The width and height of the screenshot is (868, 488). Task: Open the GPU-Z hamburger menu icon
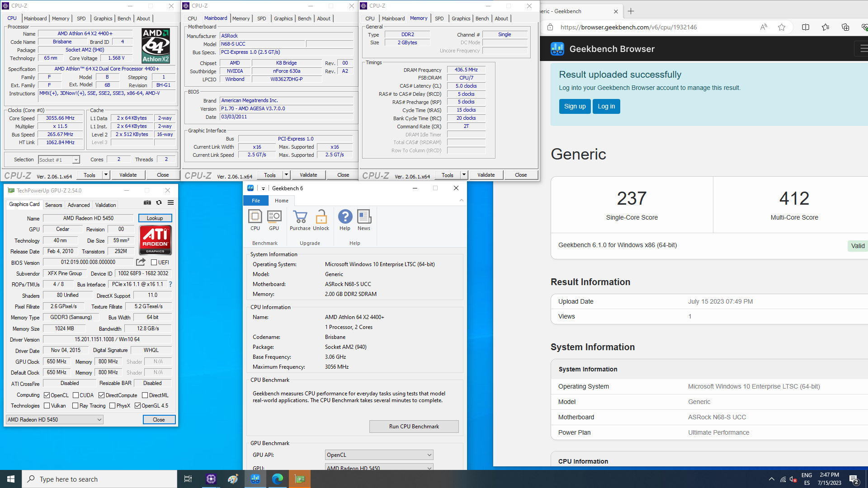pyautogui.click(x=170, y=202)
